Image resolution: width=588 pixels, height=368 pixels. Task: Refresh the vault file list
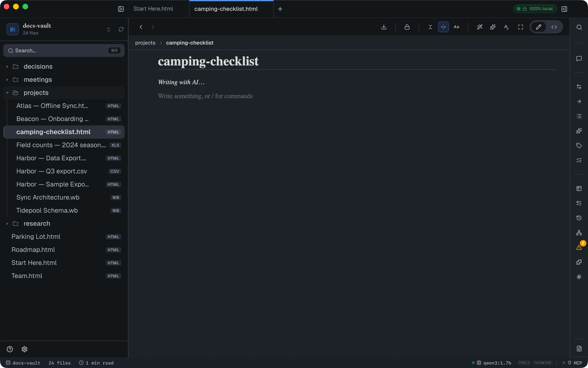coord(121,29)
